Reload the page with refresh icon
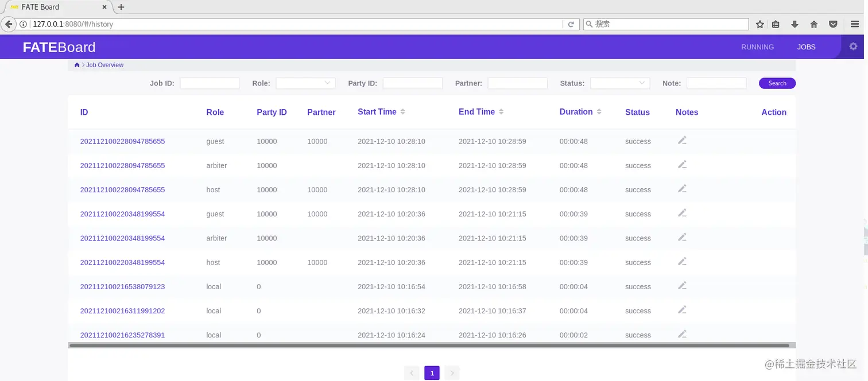The height and width of the screenshot is (381, 868). tap(571, 24)
